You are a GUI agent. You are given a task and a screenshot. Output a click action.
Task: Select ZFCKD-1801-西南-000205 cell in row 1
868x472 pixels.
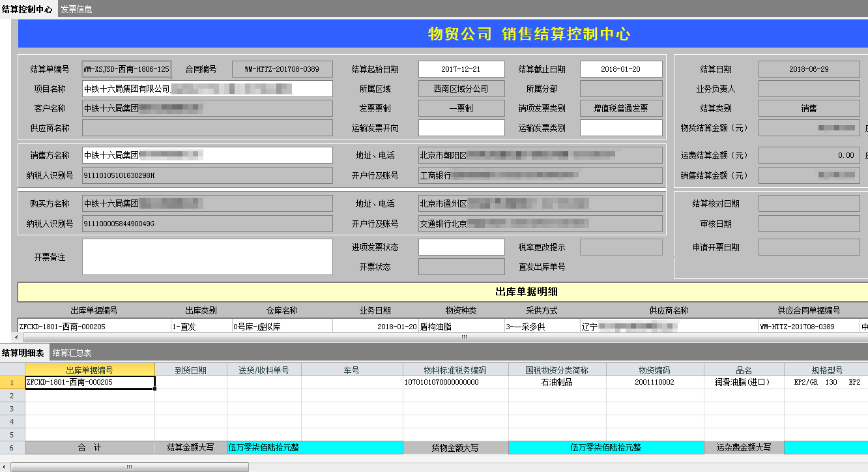coord(90,383)
